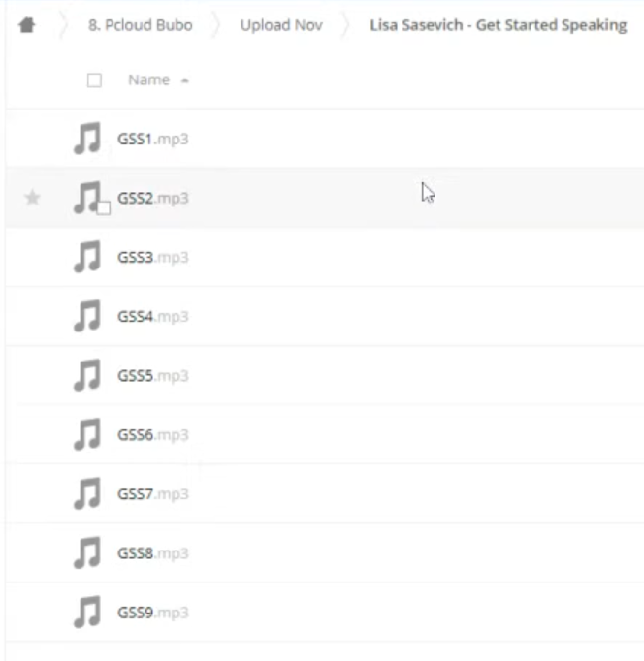
Task: Click the GSS3.mp3 music note icon
Action: (x=87, y=257)
